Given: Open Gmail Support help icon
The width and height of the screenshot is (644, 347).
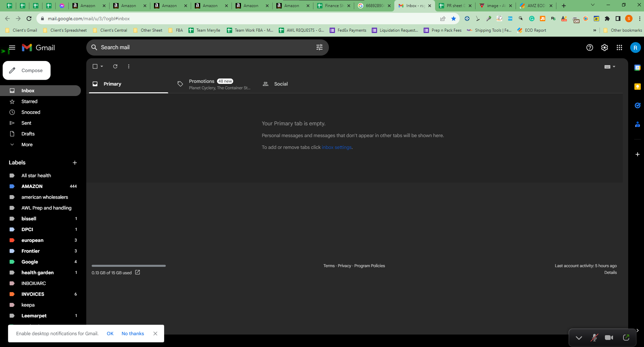Looking at the screenshot, I should click(x=589, y=48).
